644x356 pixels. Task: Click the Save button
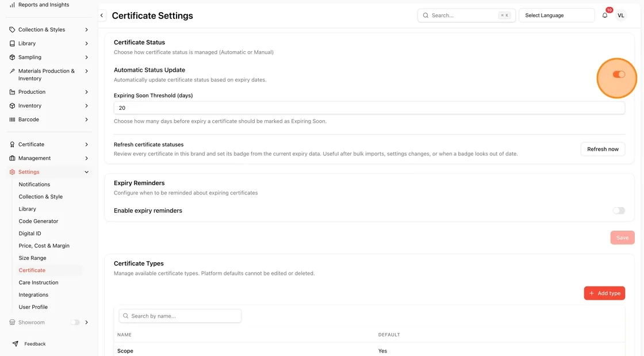[622, 238]
